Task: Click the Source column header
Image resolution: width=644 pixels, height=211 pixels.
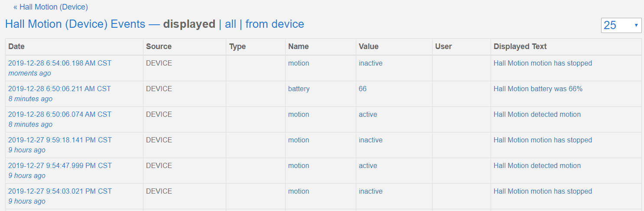Action: 159,46
